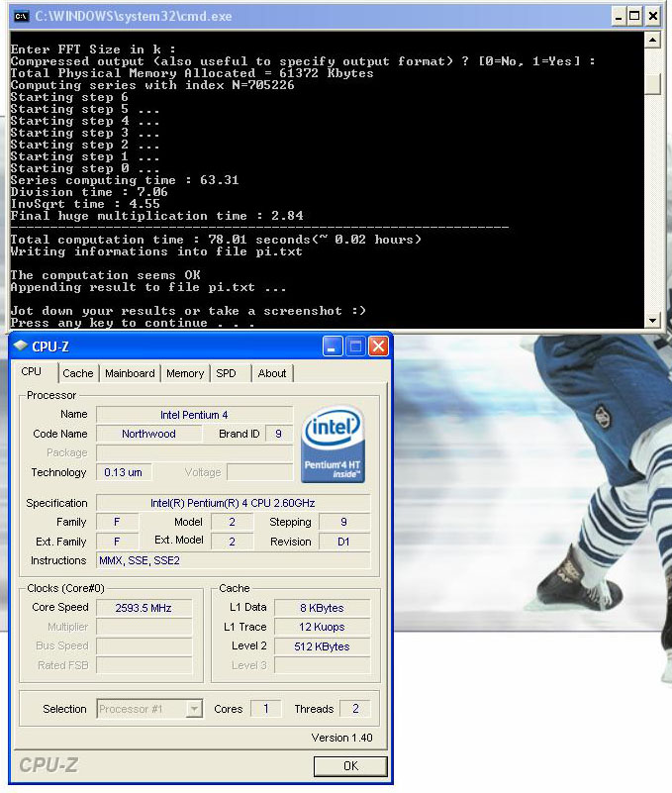Click the Instructions value MMX, SSE, SSE2
Screen dimensions: 672x793
[x=234, y=560]
